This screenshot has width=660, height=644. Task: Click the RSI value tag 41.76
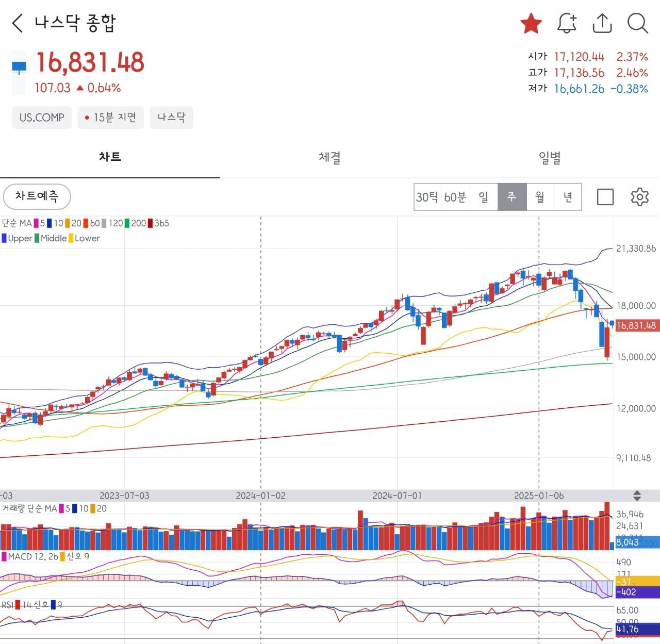(638, 629)
